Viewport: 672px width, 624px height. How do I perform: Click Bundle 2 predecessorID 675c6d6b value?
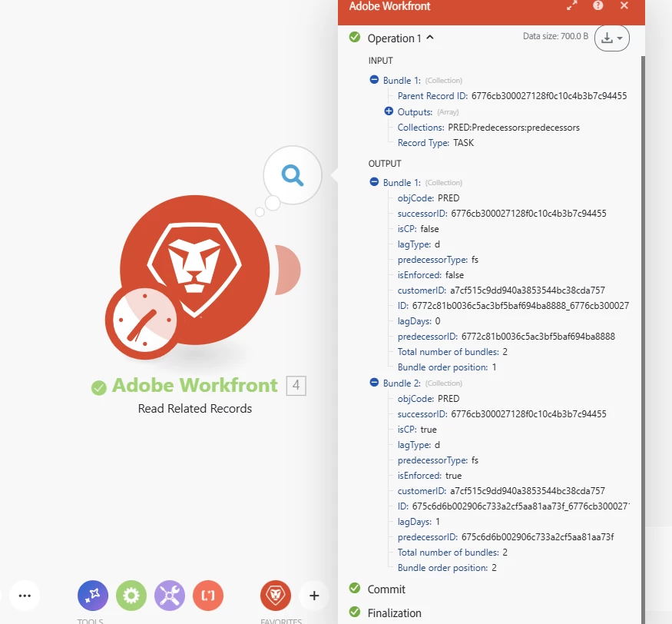538,537
